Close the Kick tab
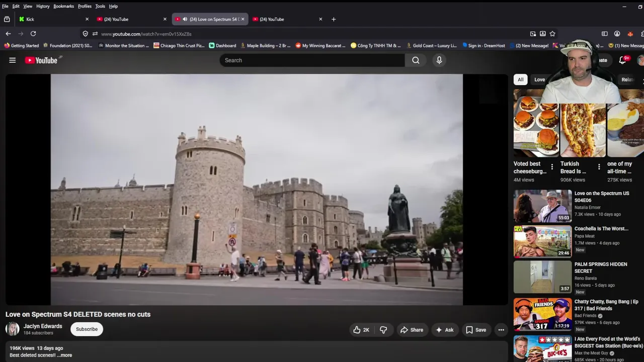The width and height of the screenshot is (644, 362). (87, 19)
